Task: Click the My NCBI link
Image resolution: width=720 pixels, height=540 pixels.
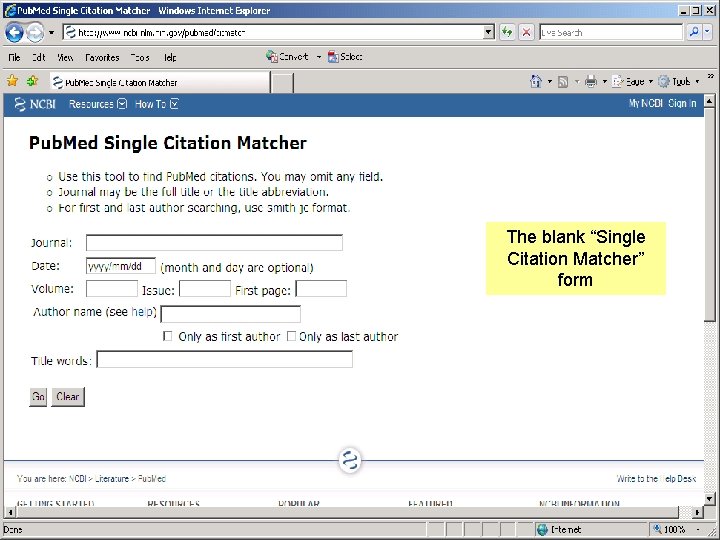Action: tap(645, 104)
